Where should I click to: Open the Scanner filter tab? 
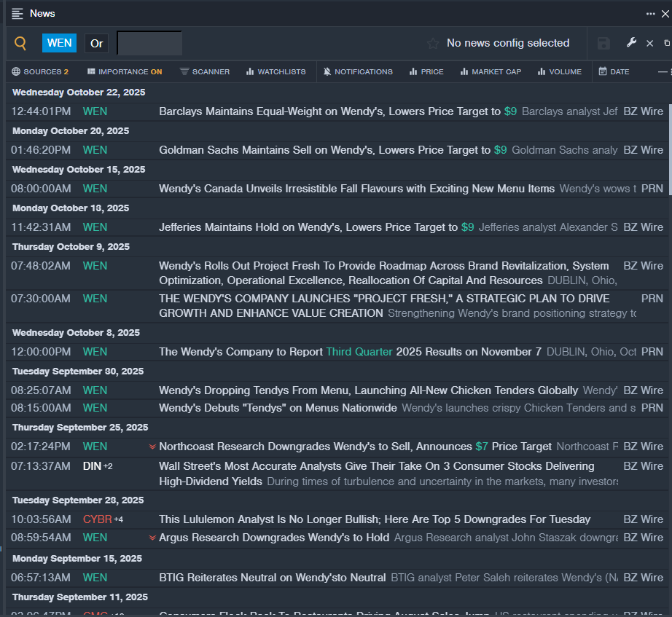pos(204,71)
